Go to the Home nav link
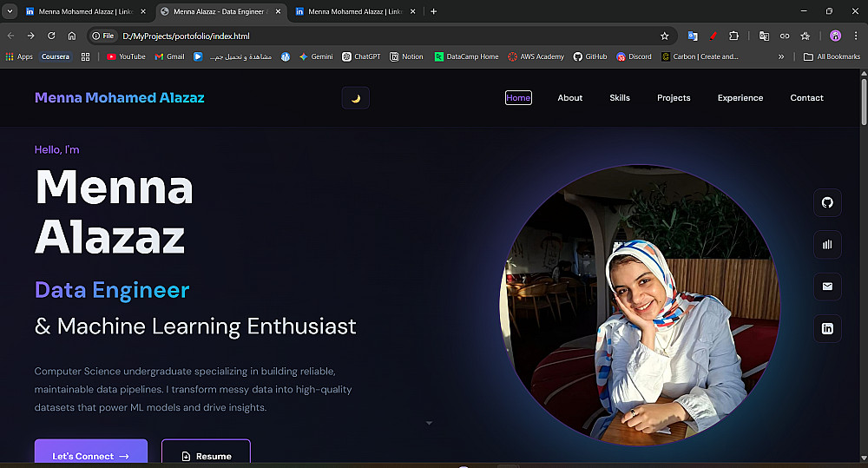Viewport: 868px width, 468px height. click(518, 97)
